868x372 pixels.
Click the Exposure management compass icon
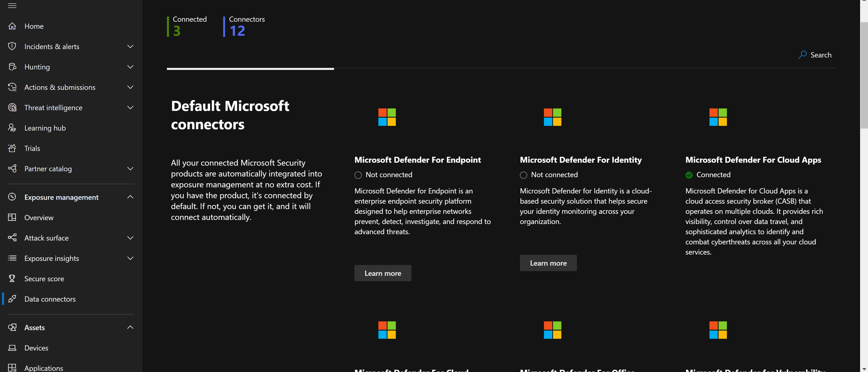click(12, 197)
